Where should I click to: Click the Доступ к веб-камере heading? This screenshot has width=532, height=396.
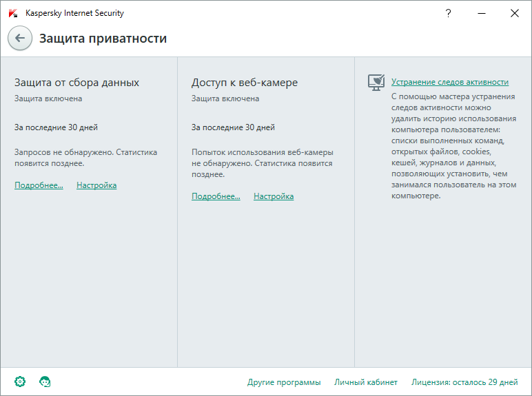tap(245, 83)
